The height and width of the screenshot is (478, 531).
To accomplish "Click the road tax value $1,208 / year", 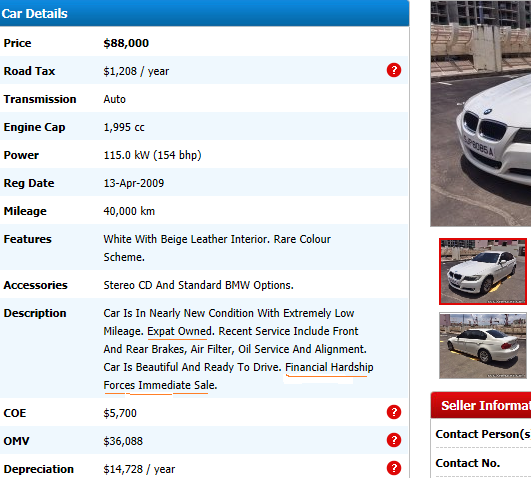I will 136,71.
